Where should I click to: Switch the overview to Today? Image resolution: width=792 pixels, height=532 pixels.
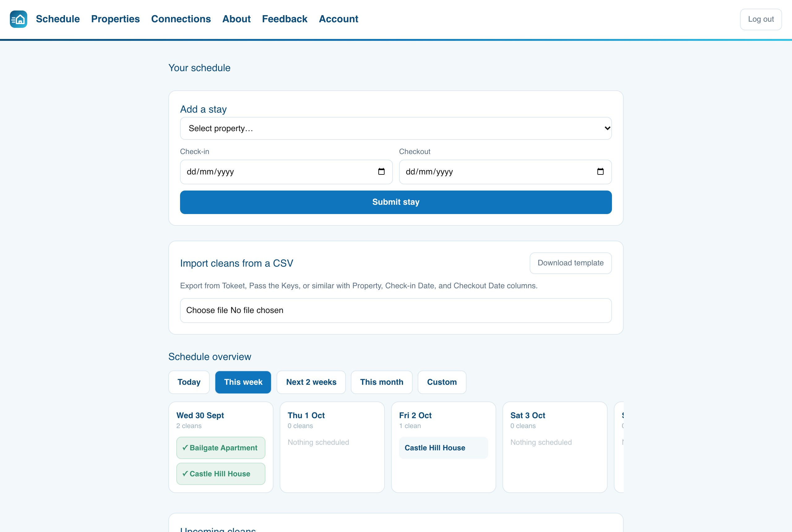[x=189, y=382]
